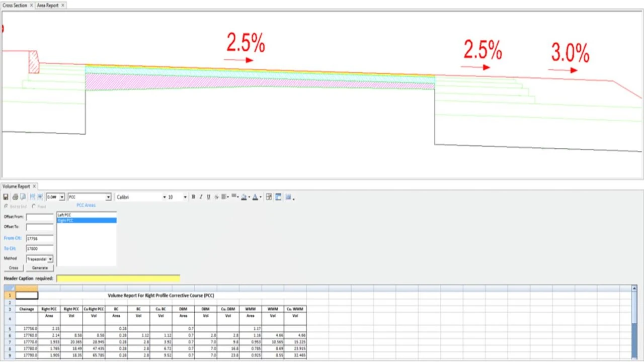Click decrease column width icon
The image size is (644, 362).
pyautogui.click(x=32, y=197)
